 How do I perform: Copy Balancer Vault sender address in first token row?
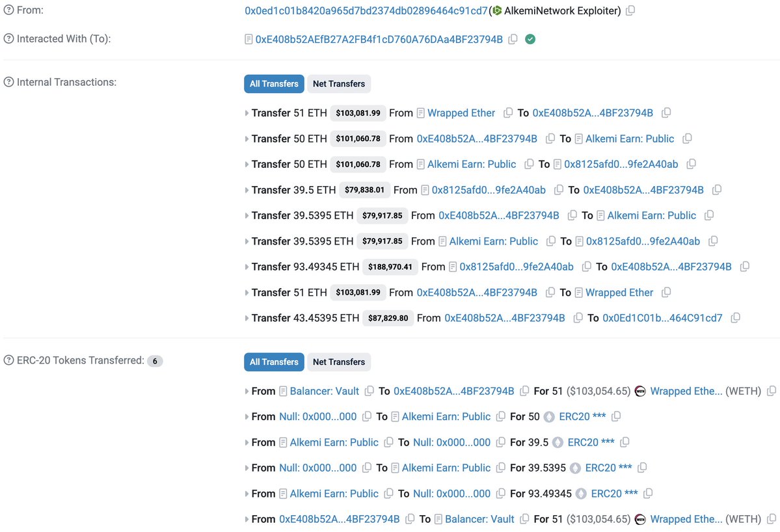tap(369, 392)
